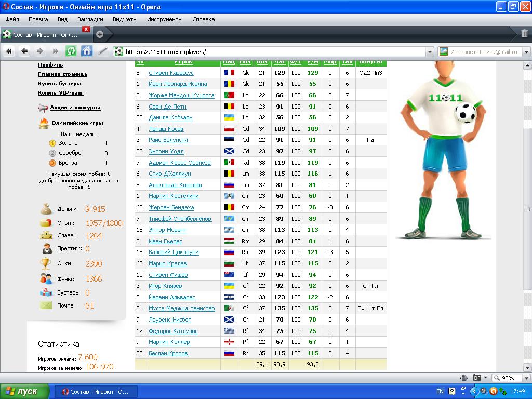Viewport: 532px width, 399px height.
Task: Open the Олимпийские игры link
Action: coord(77,123)
